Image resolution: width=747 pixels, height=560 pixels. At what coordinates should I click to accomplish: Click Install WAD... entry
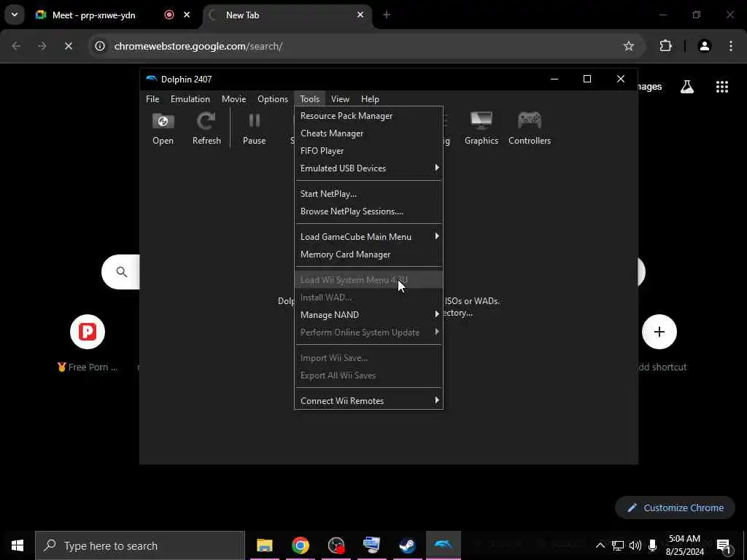click(368, 297)
